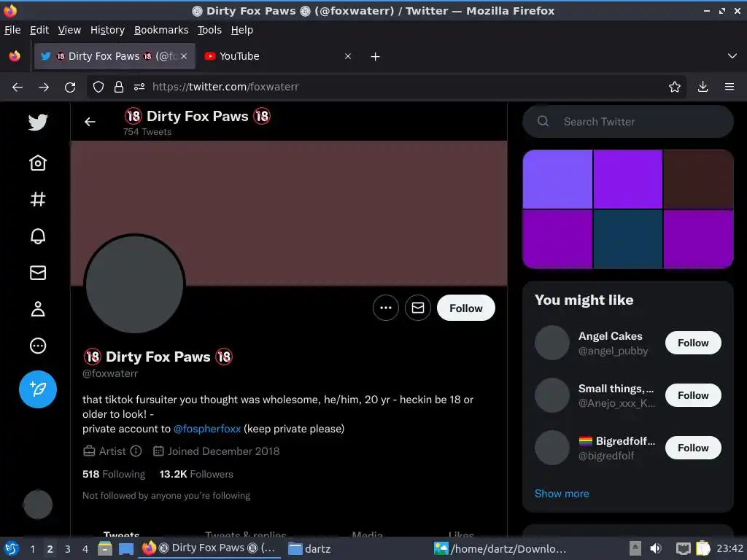Viewport: 747px width, 560px height.
Task: Reload the current page
Action: tap(70, 87)
